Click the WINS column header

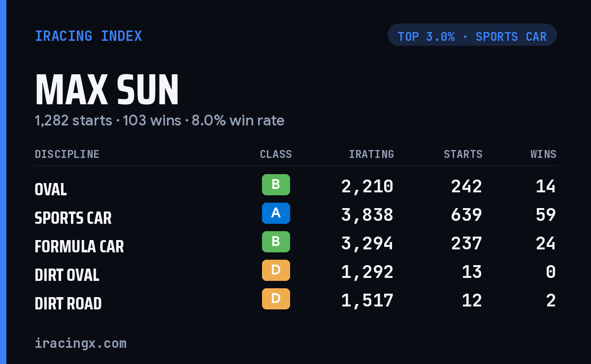click(x=543, y=154)
